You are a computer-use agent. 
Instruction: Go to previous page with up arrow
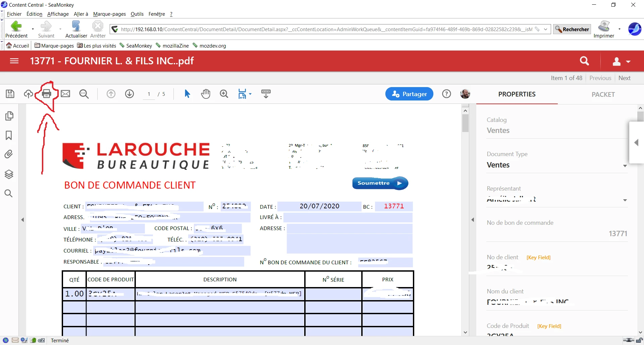[x=111, y=94]
